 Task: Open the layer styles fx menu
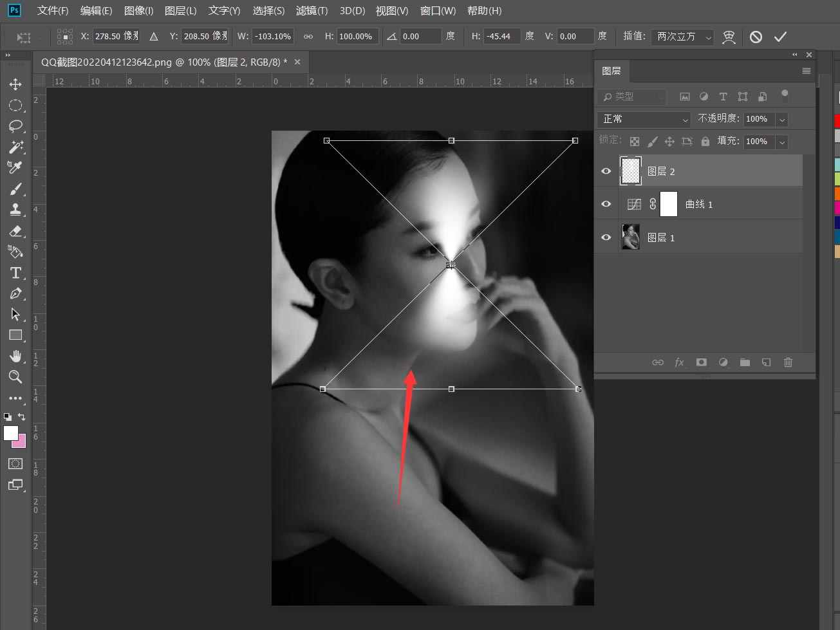click(680, 362)
